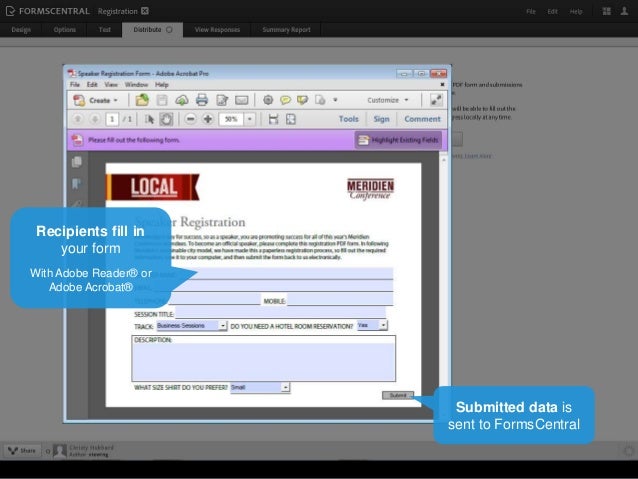
Task: Click the attach page icon in the toolbar
Action: [320, 100]
